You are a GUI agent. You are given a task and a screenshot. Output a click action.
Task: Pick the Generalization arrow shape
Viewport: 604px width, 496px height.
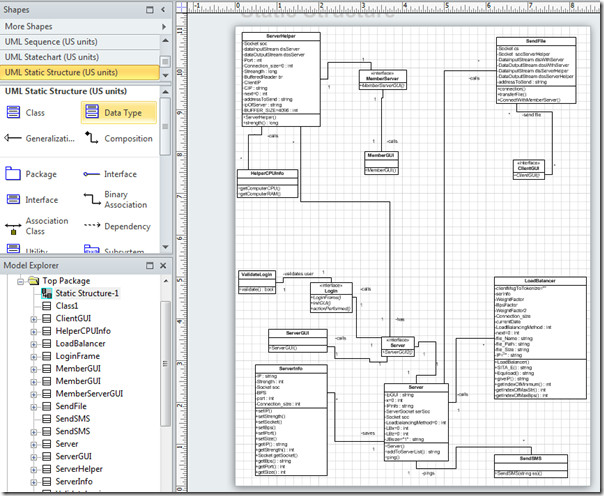40,138
